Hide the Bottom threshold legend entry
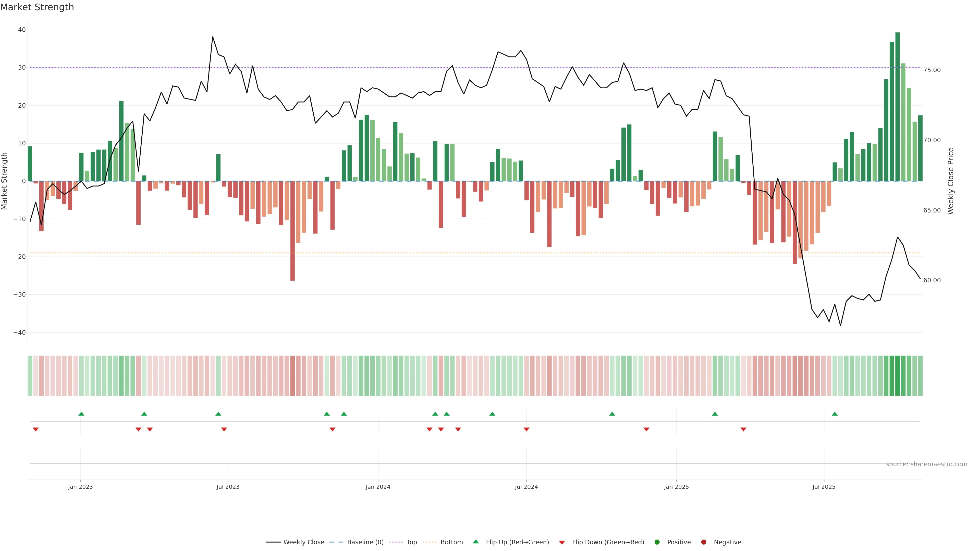980x551 pixels. (451, 542)
